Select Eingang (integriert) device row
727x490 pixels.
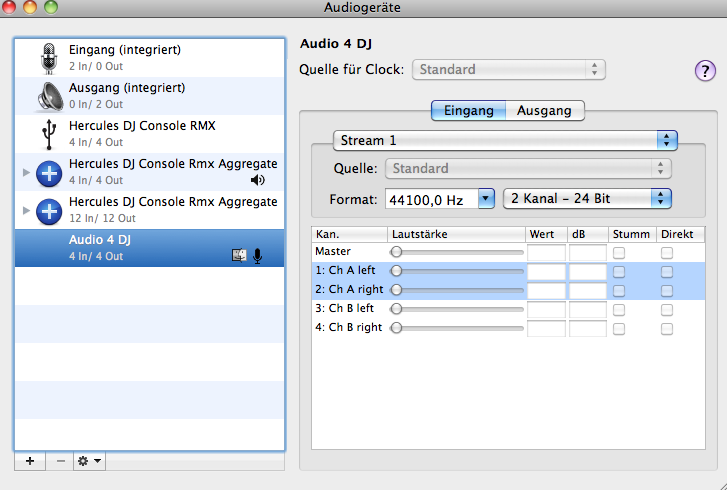click(150, 58)
